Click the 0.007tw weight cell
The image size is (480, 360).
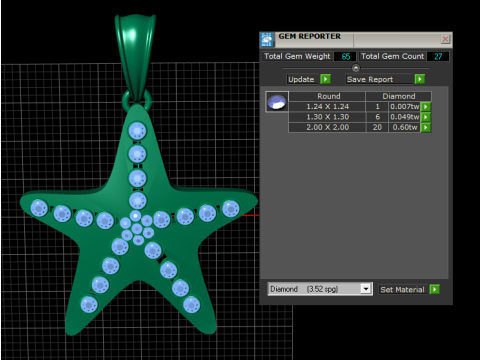click(x=404, y=107)
